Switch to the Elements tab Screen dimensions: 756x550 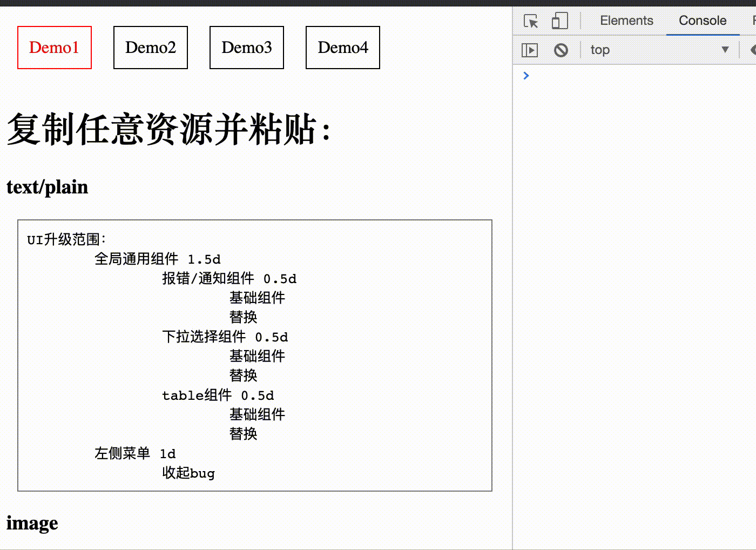pyautogui.click(x=626, y=21)
